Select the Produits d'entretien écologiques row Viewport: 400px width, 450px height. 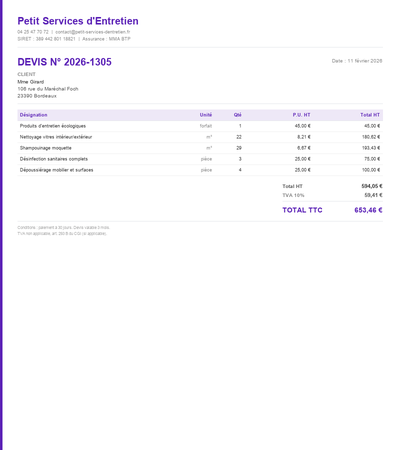click(200, 126)
